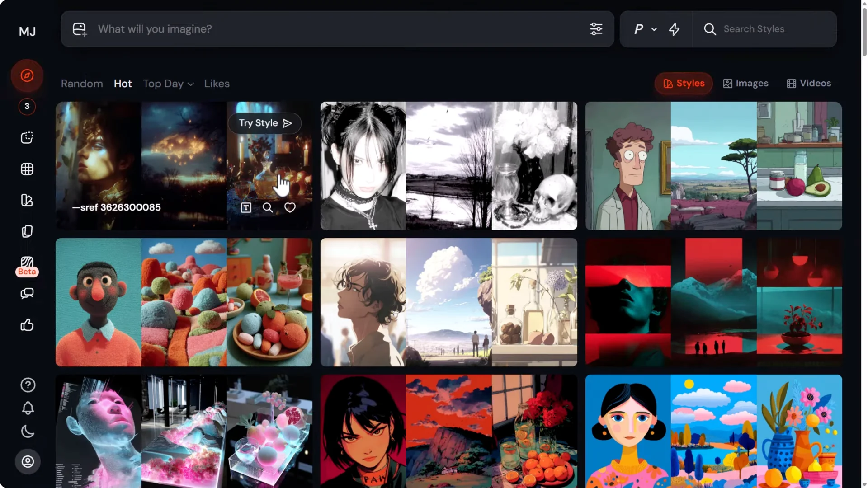868x488 pixels.
Task: Like the style with the heart icon
Action: click(x=290, y=207)
